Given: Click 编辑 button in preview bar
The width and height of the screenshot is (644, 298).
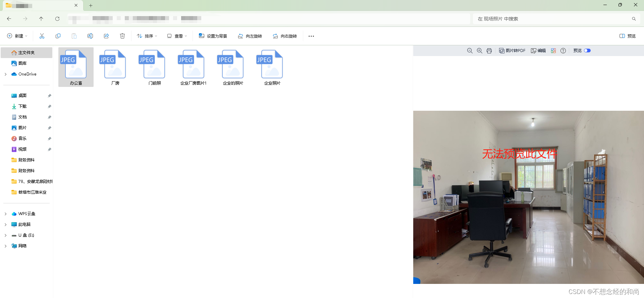Looking at the screenshot, I should pyautogui.click(x=538, y=51).
